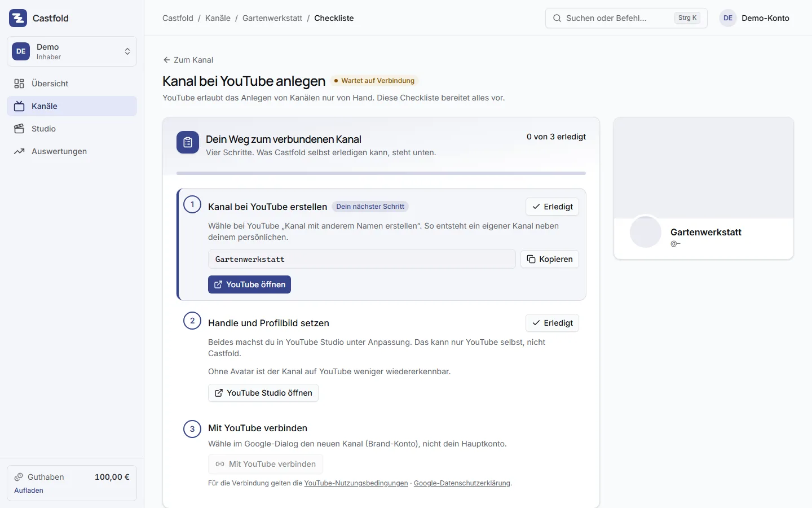Click the Kanäle TV icon
Screen dimensions: 812x508
19,106
